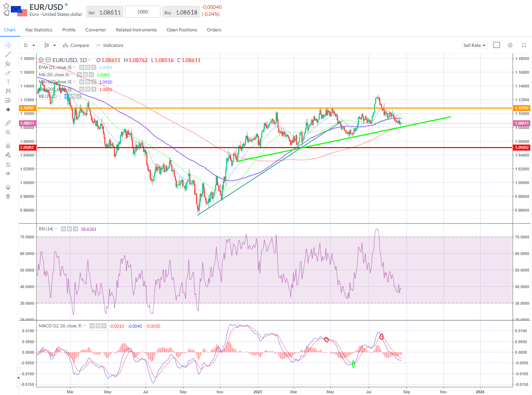The image size is (532, 395).
Task: Open MACD indicator settings gear
Action: 98,326
